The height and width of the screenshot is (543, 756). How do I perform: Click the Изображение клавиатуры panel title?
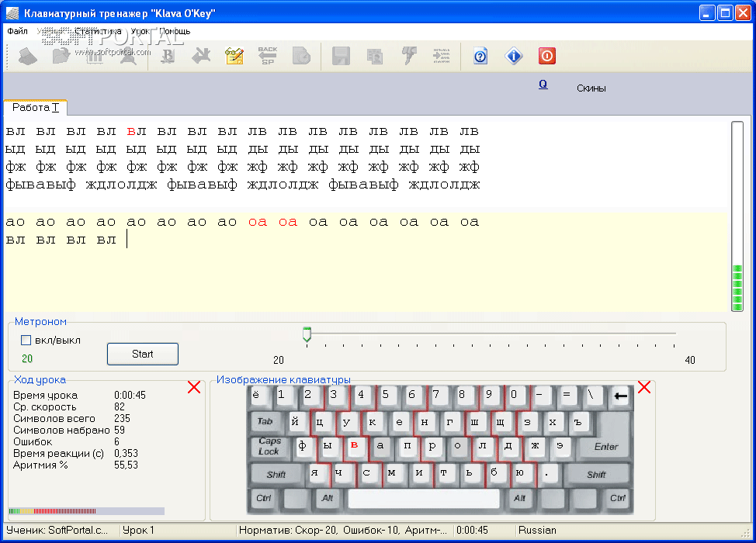click(x=283, y=379)
